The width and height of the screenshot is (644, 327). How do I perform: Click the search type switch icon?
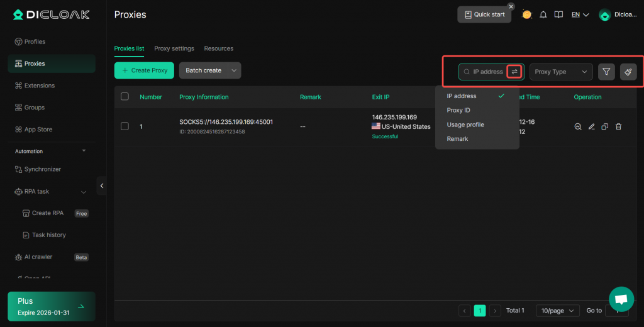514,72
